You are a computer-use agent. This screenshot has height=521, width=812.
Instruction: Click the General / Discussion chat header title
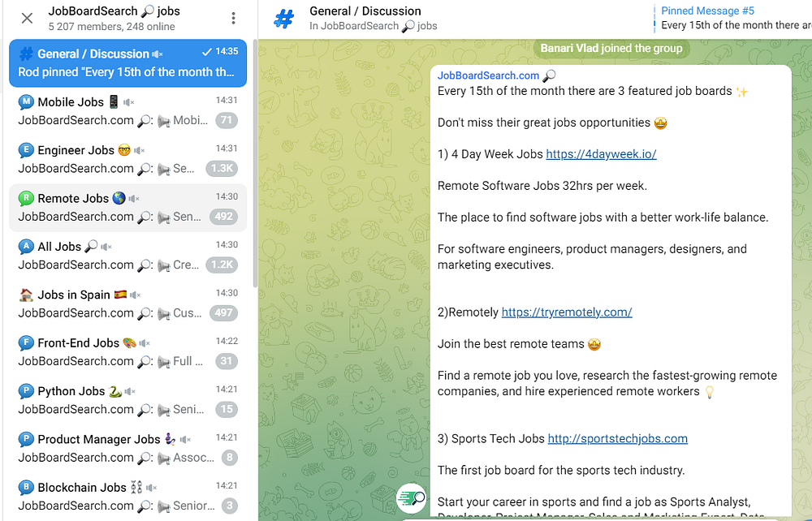click(x=365, y=11)
